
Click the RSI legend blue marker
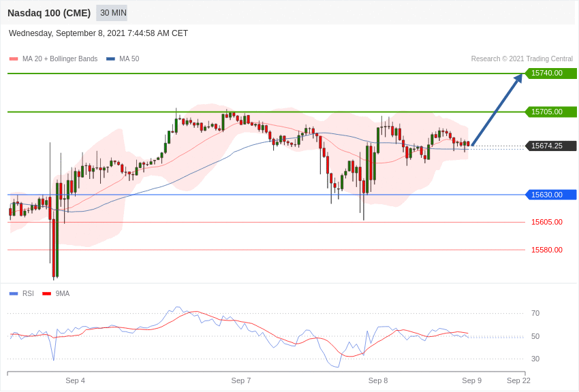click(x=14, y=294)
